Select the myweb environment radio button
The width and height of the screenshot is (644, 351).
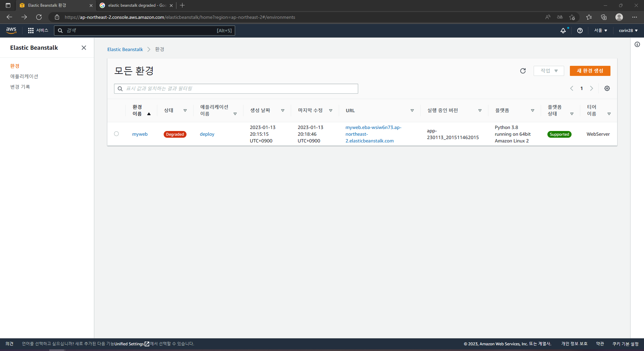116,134
